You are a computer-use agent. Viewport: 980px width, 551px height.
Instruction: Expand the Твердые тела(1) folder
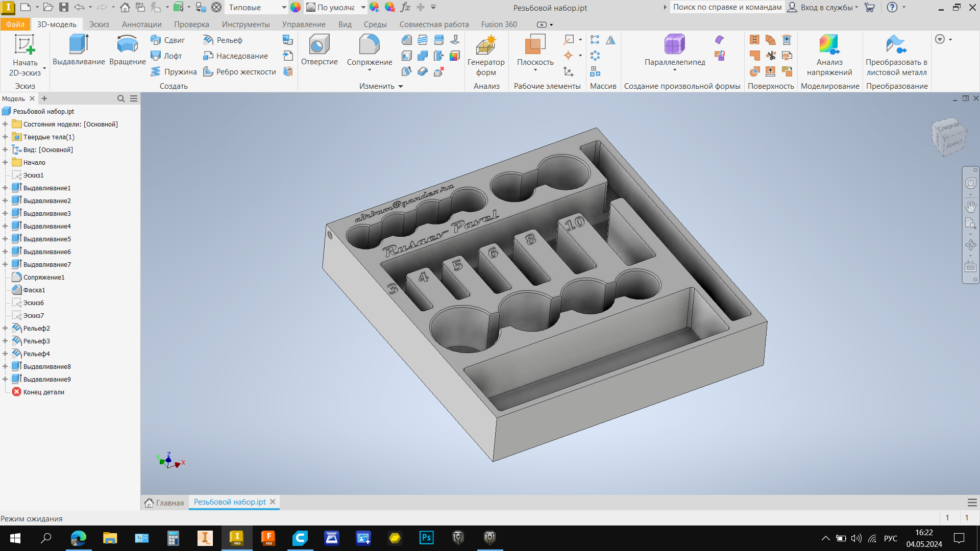tap(5, 137)
